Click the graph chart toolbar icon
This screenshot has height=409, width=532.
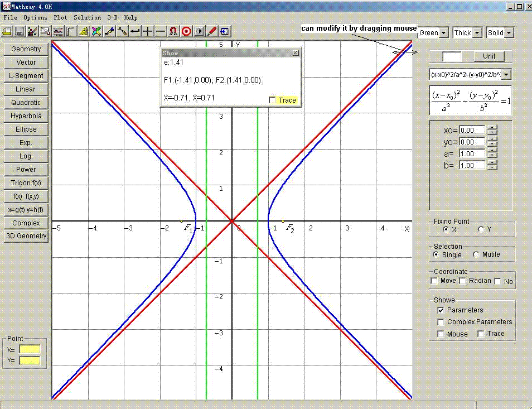click(x=58, y=32)
